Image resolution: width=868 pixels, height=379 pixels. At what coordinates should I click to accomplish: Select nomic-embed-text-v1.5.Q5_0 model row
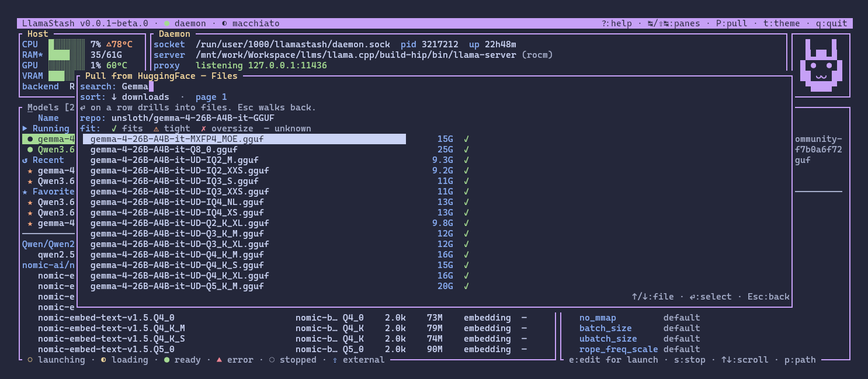pos(283,349)
